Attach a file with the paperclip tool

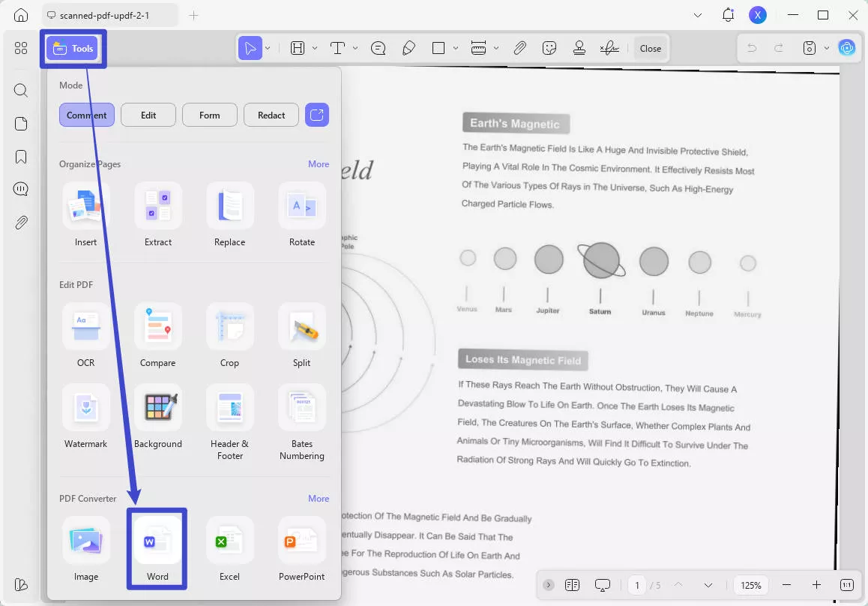[x=519, y=47]
